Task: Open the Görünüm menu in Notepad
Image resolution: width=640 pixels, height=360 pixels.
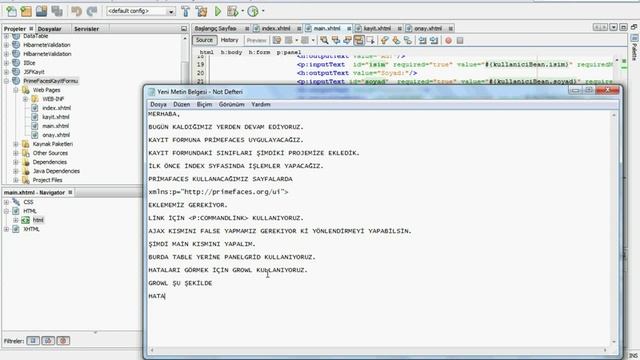Action: click(x=231, y=104)
